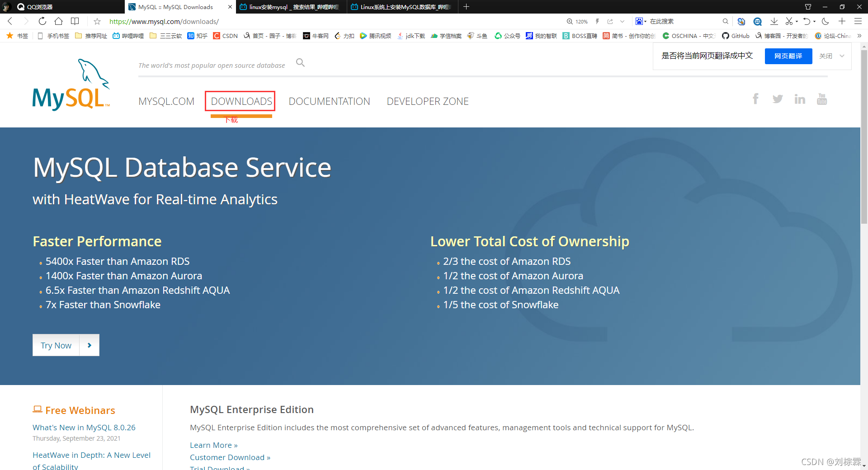Type-focus the 在此搜索 search box
The width and height of the screenshot is (868, 470).
coord(684,21)
